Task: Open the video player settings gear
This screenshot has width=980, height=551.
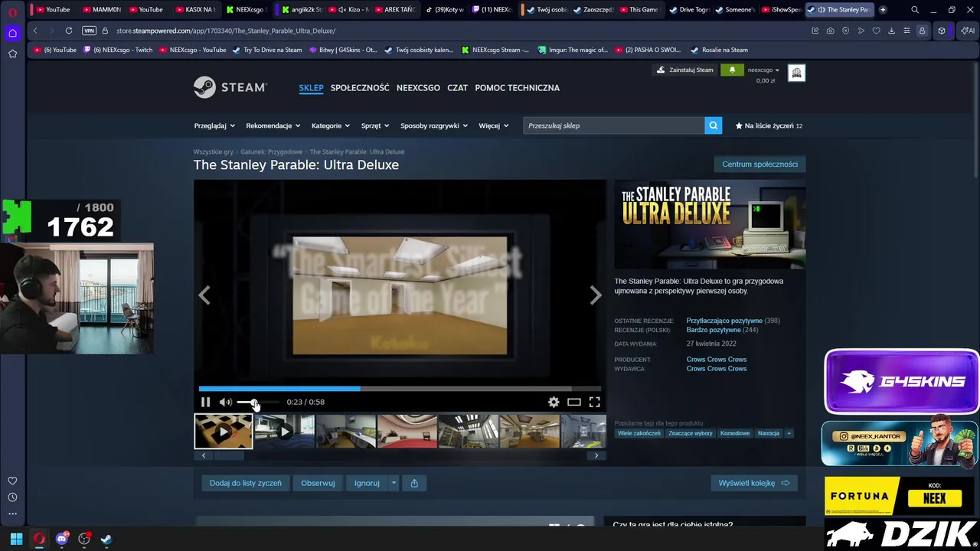Action: [x=554, y=402]
